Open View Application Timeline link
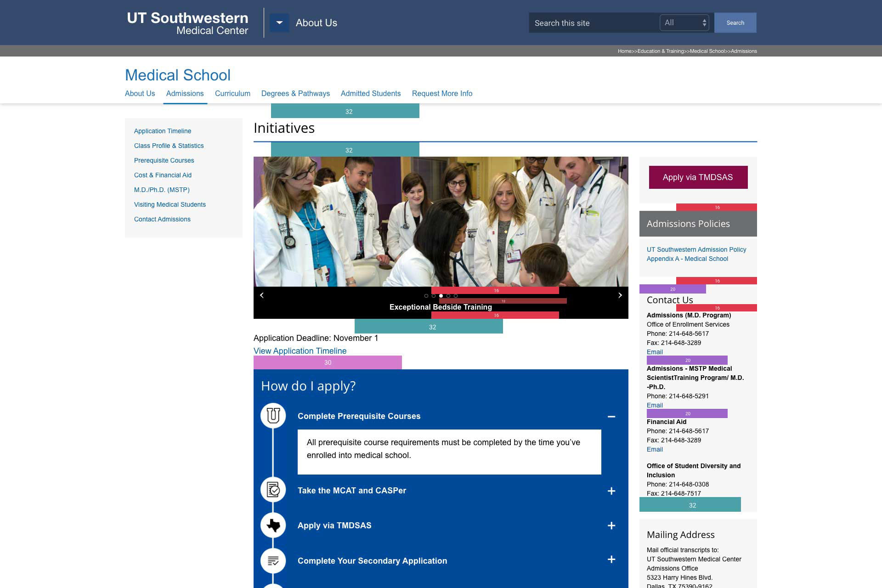Screen dimensions: 882x588 coord(300,351)
